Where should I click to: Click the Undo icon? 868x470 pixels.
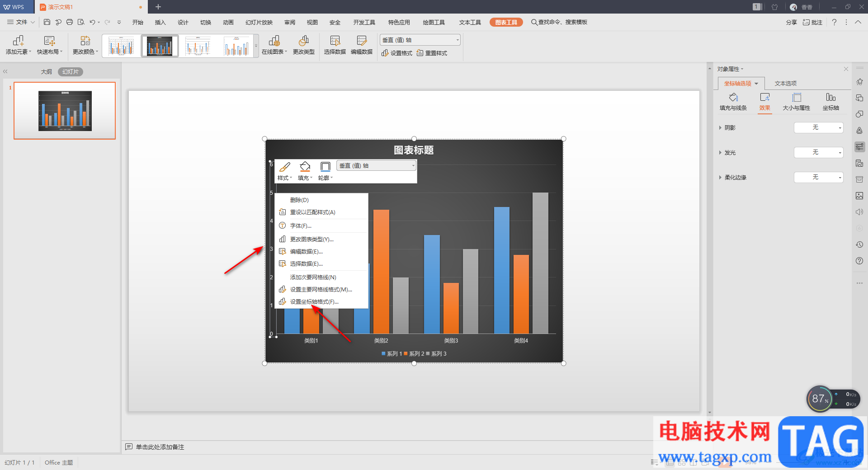point(92,22)
